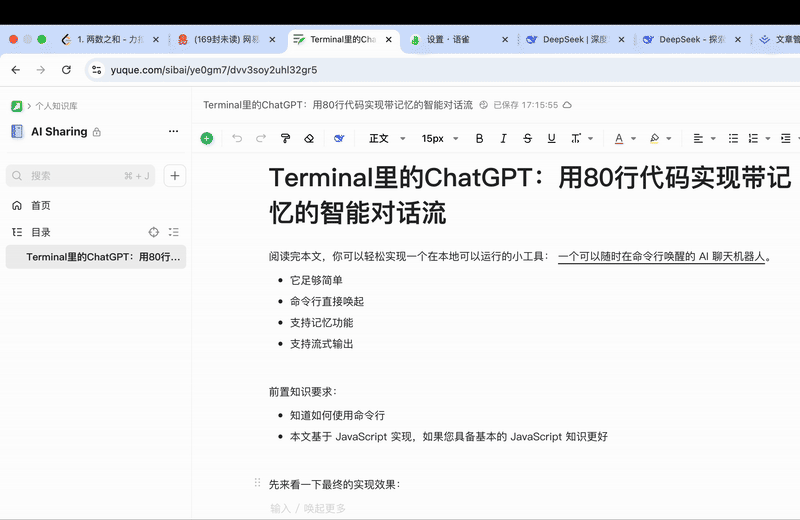Click the block drag handle beside 先来看一下
Screen dimensions: 800x520
click(257, 483)
